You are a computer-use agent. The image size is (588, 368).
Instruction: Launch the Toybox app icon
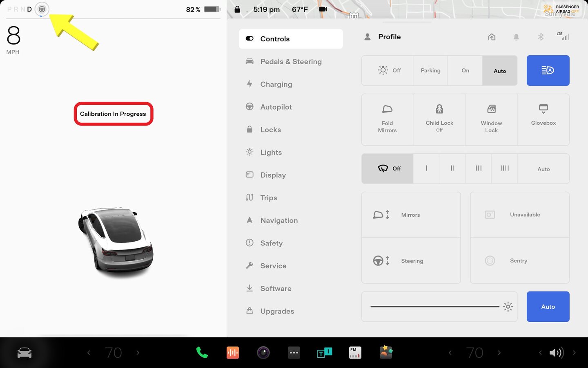(x=386, y=352)
